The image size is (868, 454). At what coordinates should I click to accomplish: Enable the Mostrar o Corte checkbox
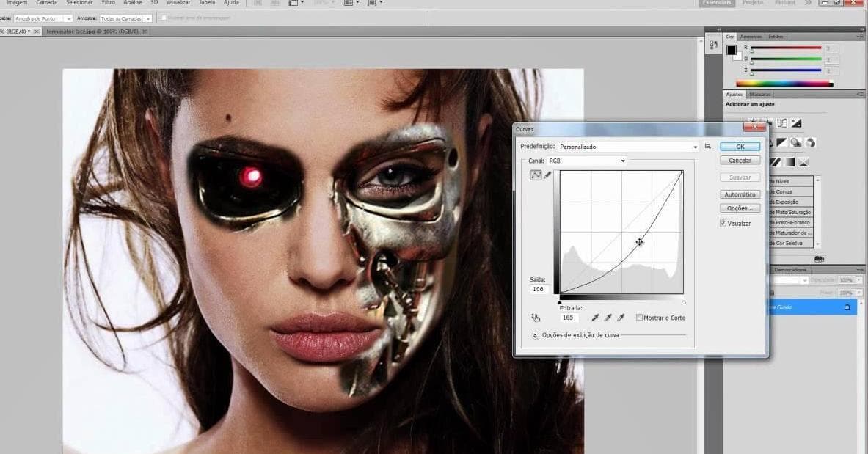(x=640, y=318)
